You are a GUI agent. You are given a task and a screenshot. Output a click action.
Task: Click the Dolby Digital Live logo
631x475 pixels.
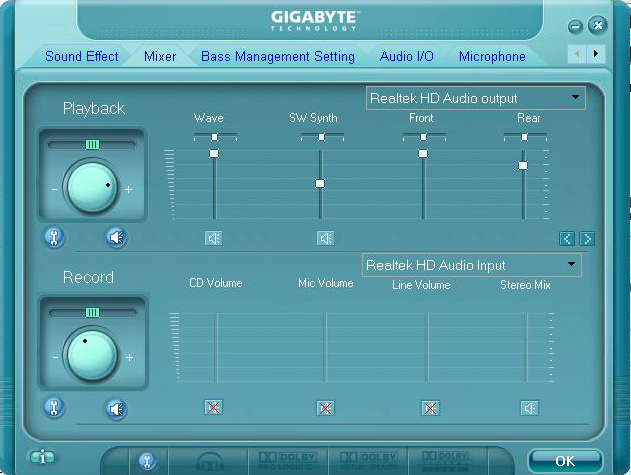[x=446, y=461]
